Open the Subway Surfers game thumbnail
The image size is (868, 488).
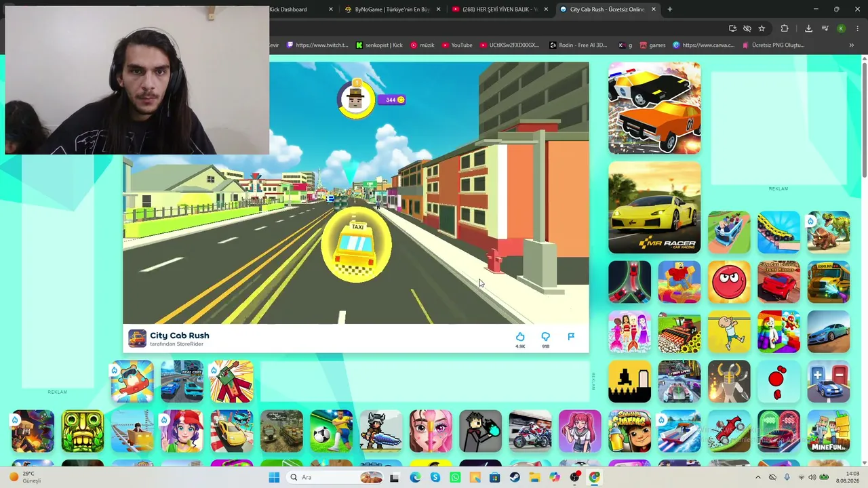click(x=629, y=431)
